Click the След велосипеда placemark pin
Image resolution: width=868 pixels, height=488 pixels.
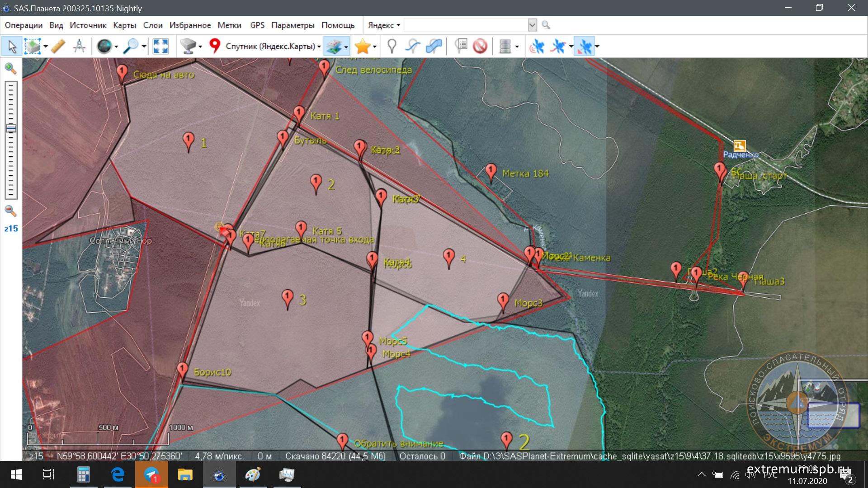pos(324,68)
